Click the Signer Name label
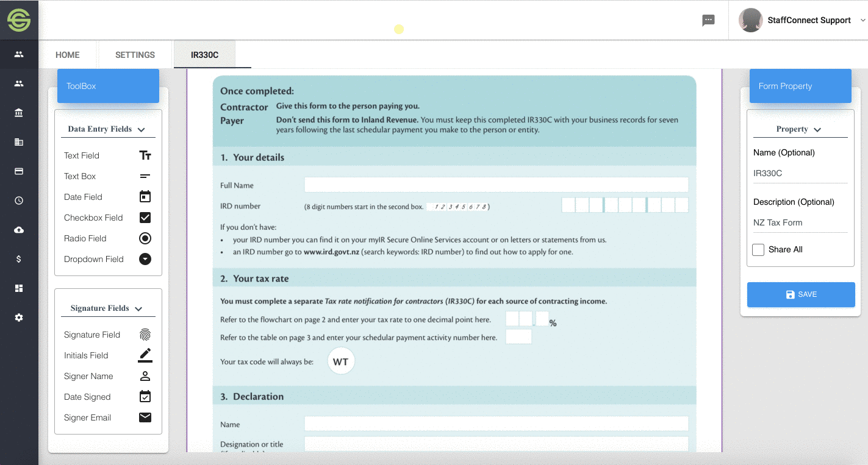 [x=88, y=376]
